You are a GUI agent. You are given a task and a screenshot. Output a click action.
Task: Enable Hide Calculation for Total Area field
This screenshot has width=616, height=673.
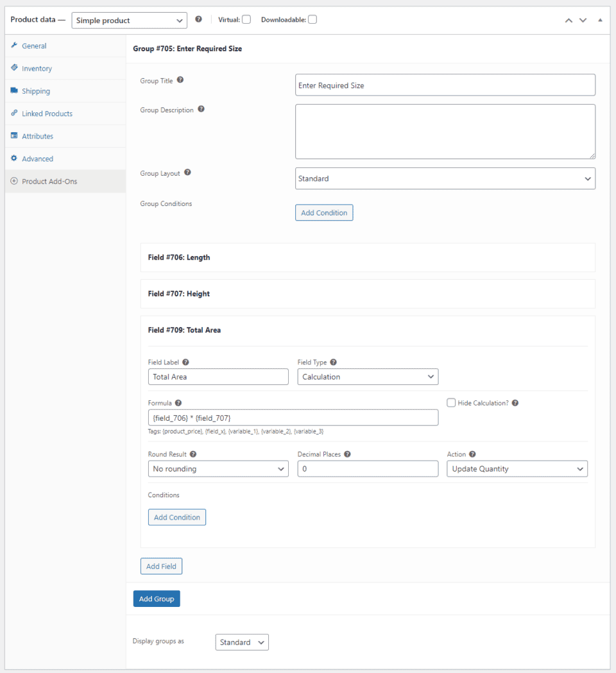tap(451, 402)
